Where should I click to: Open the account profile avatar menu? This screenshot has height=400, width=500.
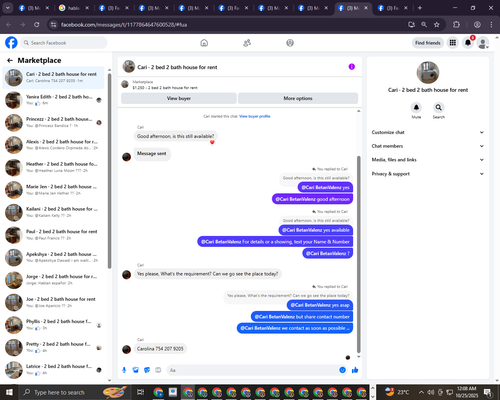click(483, 43)
